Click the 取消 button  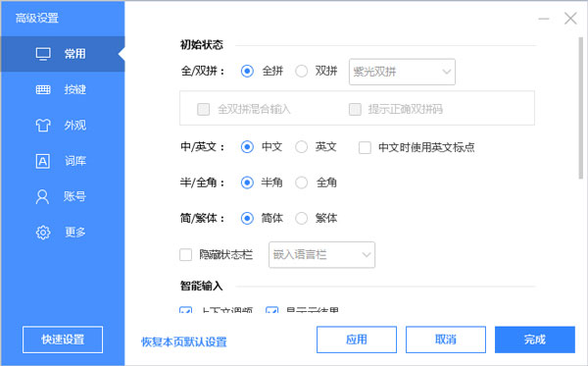446,340
